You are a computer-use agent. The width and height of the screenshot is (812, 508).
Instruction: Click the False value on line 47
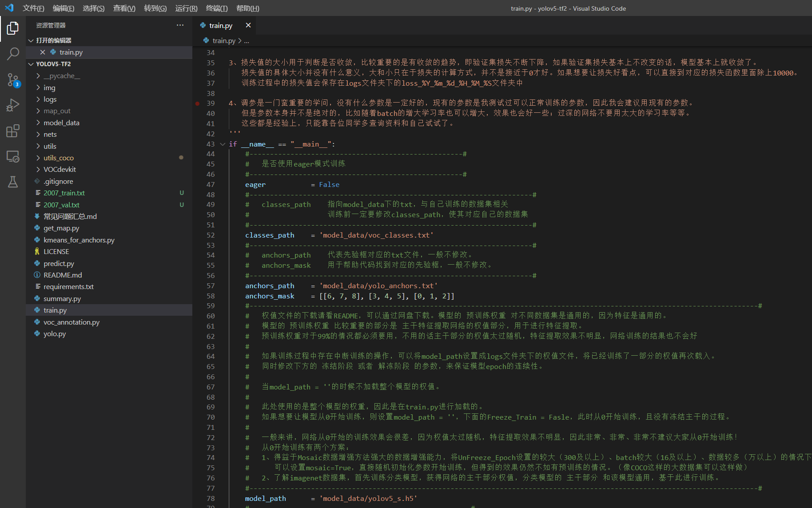(x=329, y=184)
